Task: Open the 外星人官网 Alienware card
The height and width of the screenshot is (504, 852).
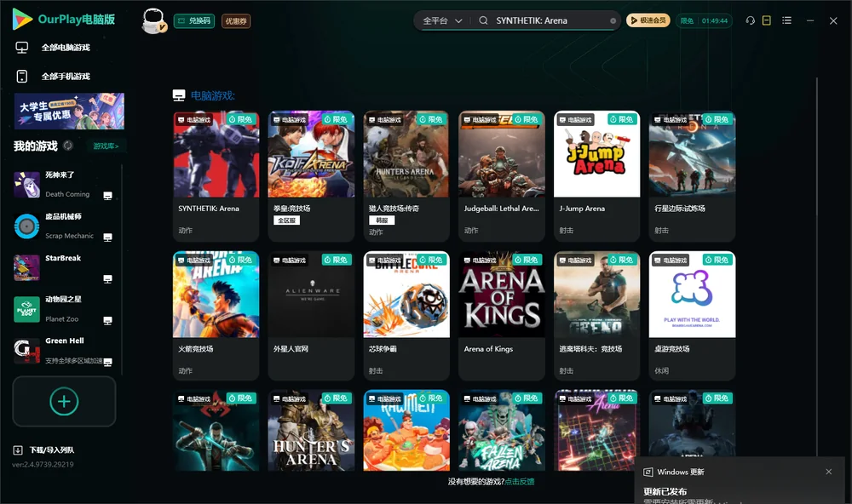Action: point(311,316)
